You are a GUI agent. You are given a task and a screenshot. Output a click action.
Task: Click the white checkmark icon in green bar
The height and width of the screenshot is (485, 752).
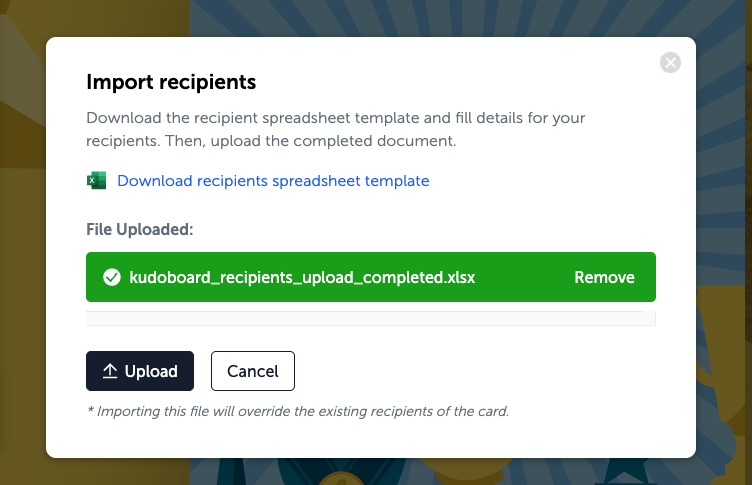[112, 277]
